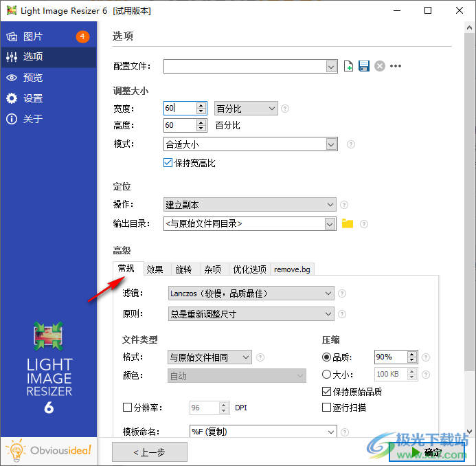Switch to the 旋转 tab
This screenshot has height=466, width=476.
185,269
